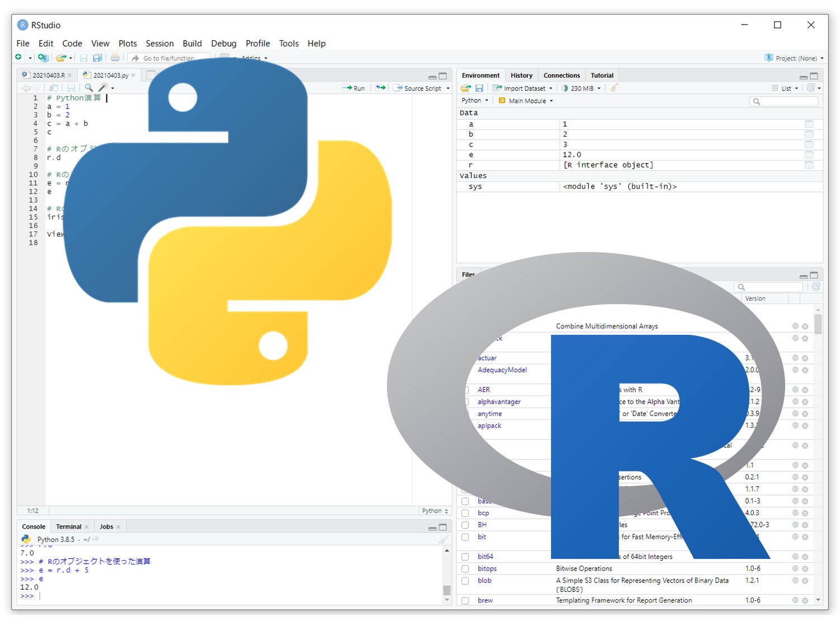Open the Find/Replace magnifying glass in the editor

90,88
